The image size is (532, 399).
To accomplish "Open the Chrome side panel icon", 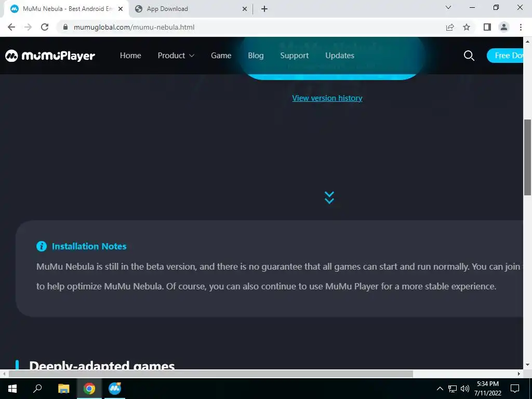I will point(487,27).
